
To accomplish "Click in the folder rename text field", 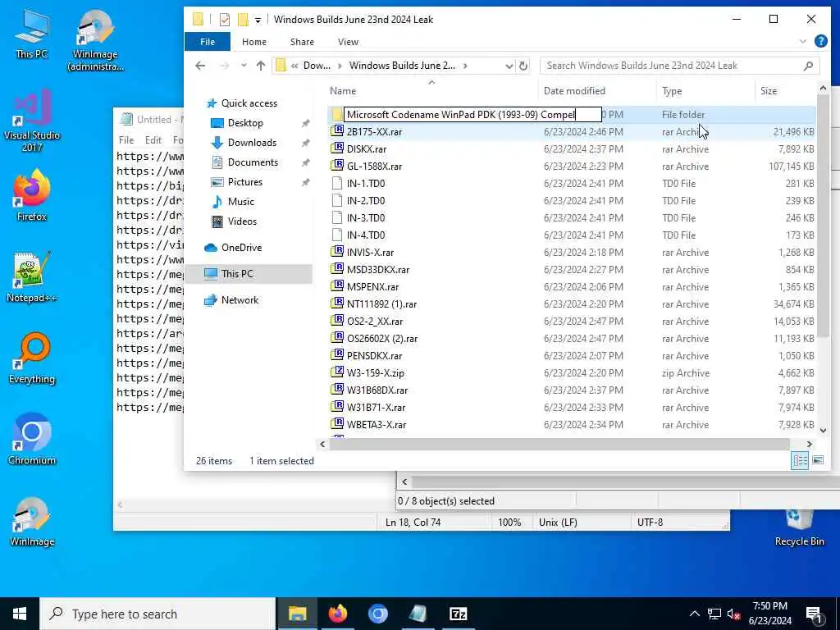I will (472, 115).
